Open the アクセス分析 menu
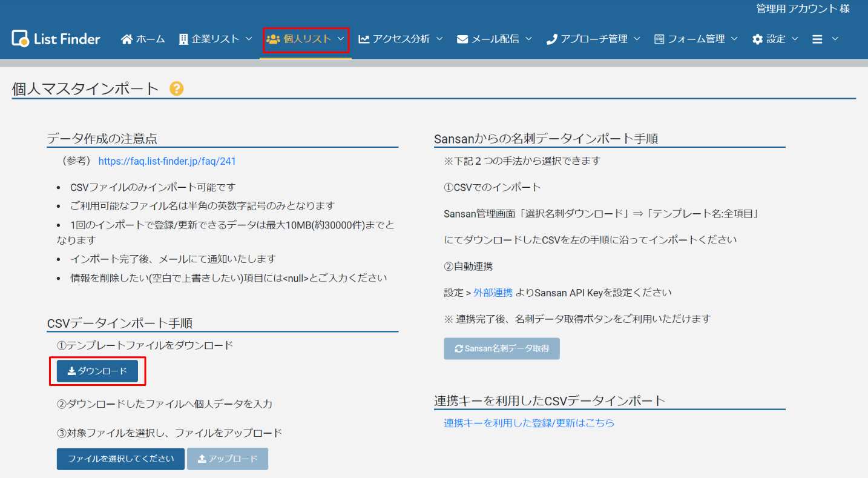 pyautogui.click(x=401, y=39)
